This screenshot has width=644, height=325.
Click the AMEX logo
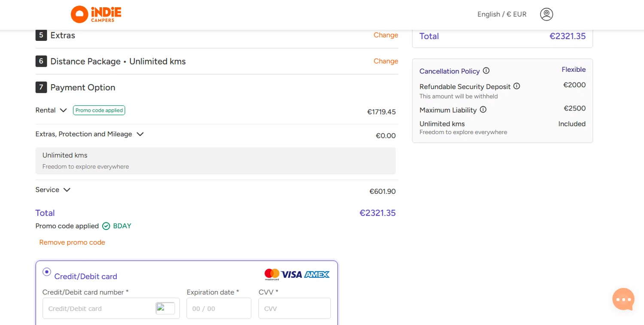(x=317, y=274)
